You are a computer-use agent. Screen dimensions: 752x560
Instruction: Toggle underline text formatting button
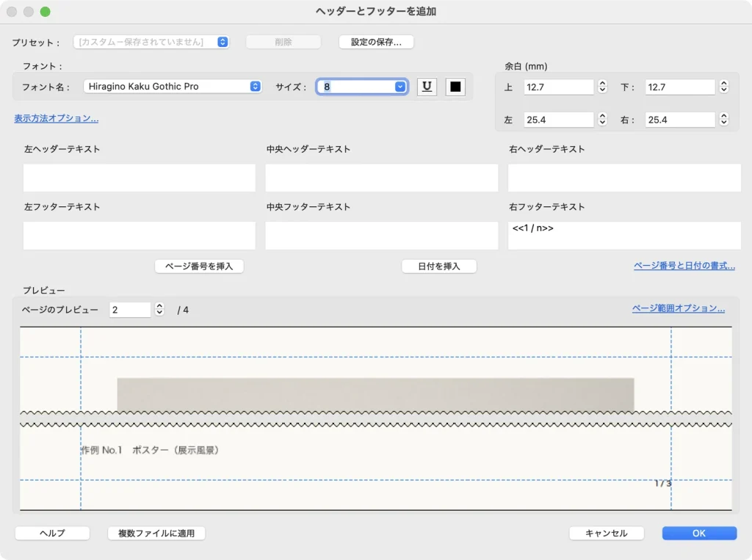pyautogui.click(x=427, y=87)
